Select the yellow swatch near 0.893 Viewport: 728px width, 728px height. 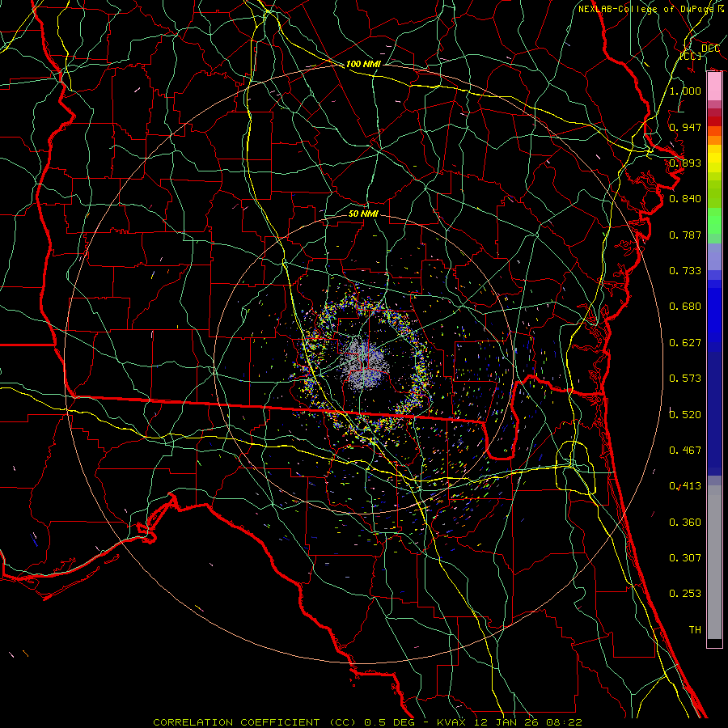pos(713,162)
